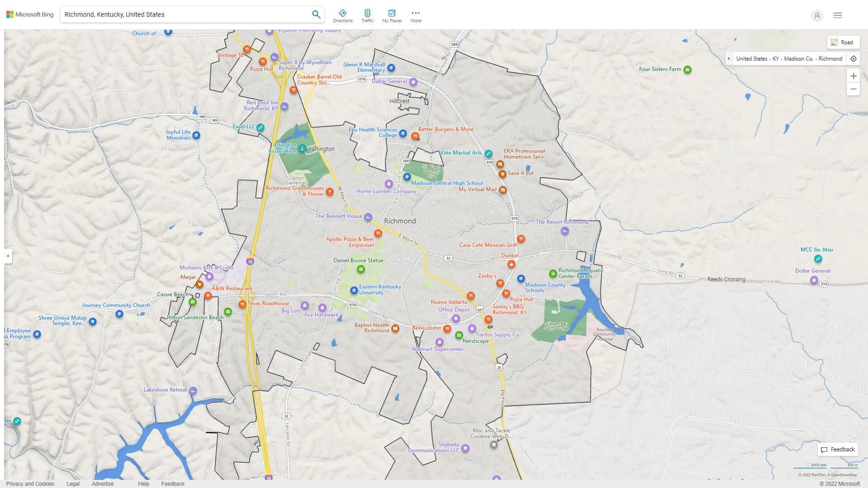Zoom in with the plus button
Viewport: 868px width, 488px height.
(x=853, y=76)
